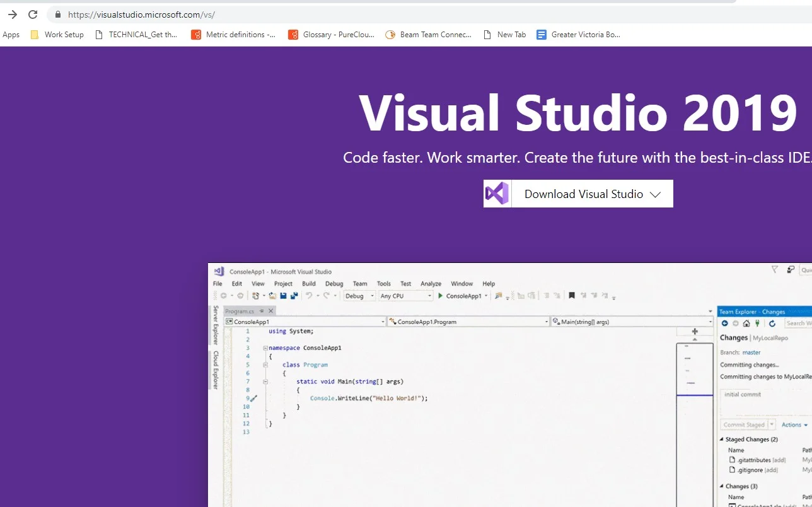Open the Build menu in Visual Studio

pyautogui.click(x=309, y=284)
